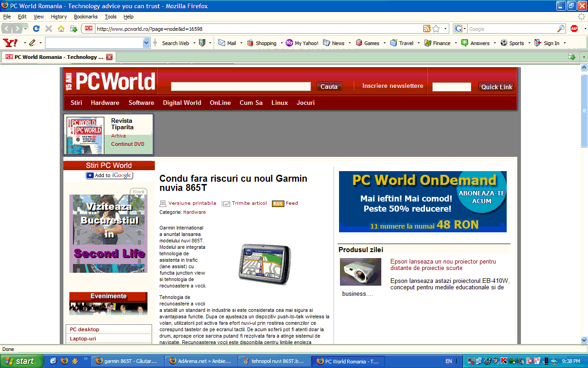Close the PC World Romania tab
The width and height of the screenshot is (588, 368).
(109, 57)
